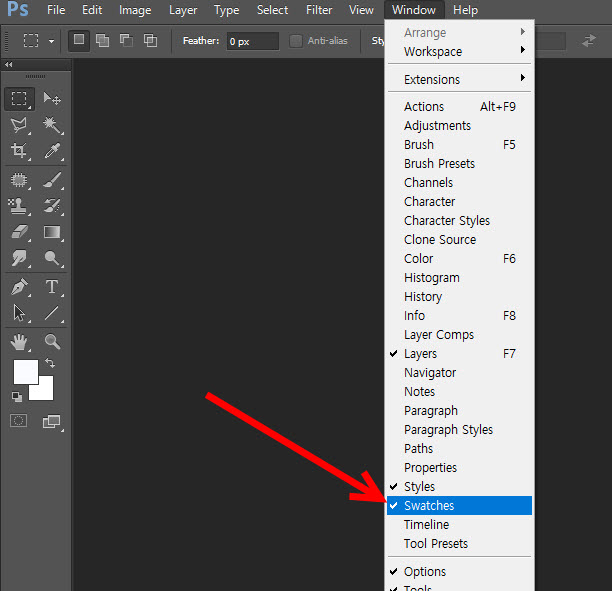Click the foreground color swatch
Image resolution: width=612 pixels, height=591 pixels.
click(24, 370)
